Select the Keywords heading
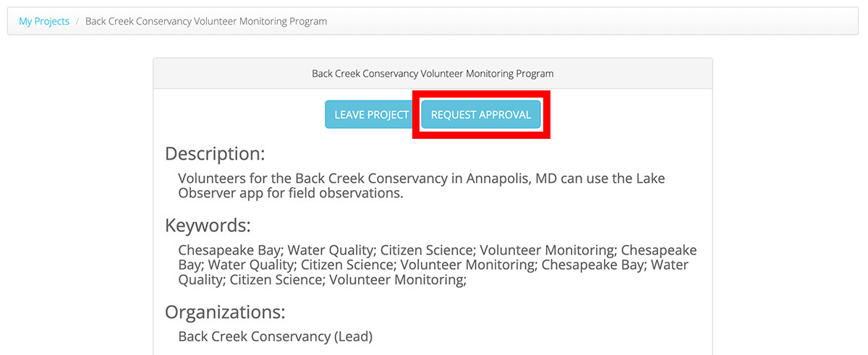This screenshot has width=868, height=355. point(208,226)
